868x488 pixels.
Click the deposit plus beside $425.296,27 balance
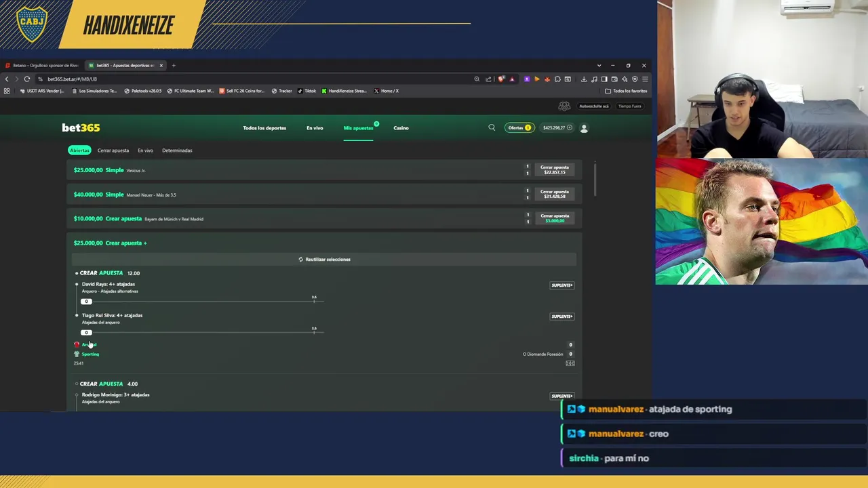click(x=570, y=127)
